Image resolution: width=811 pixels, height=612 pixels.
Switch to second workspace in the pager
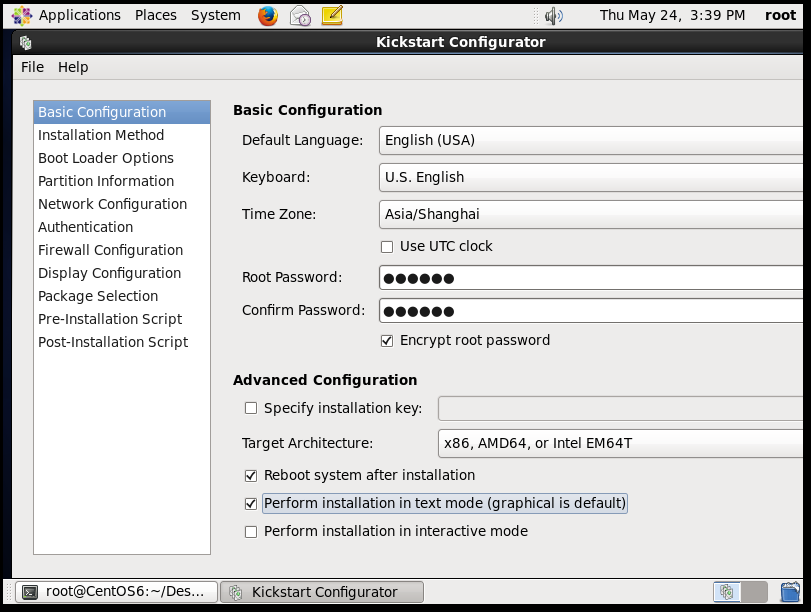[754, 592]
